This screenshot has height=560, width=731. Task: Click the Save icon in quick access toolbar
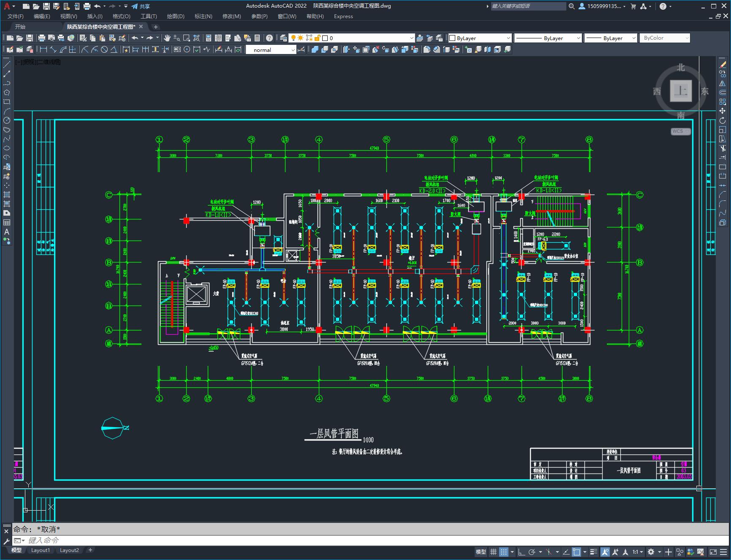tap(46, 6)
